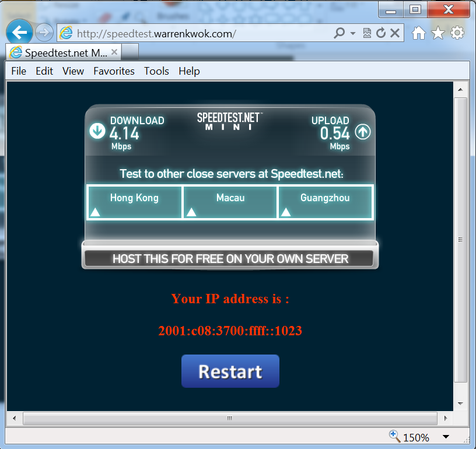Open the Help menu

(x=189, y=71)
